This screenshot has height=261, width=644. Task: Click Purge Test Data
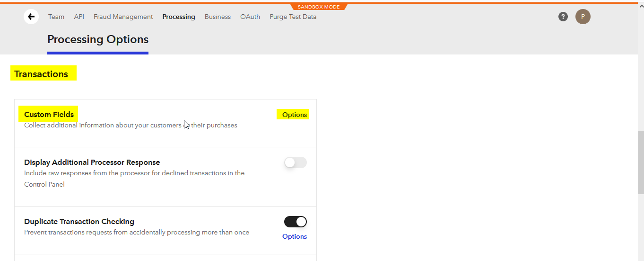(293, 17)
